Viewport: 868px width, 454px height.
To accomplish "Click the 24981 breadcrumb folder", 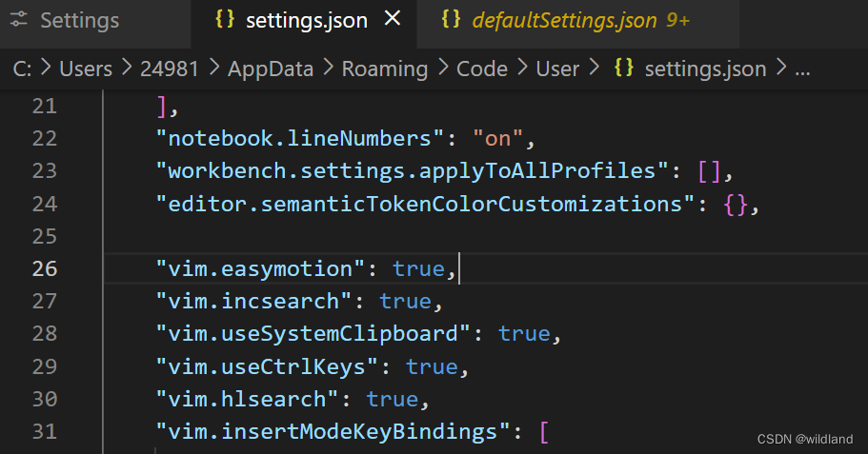I will 170,69.
